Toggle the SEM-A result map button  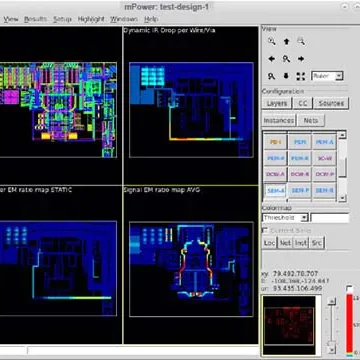276,191
